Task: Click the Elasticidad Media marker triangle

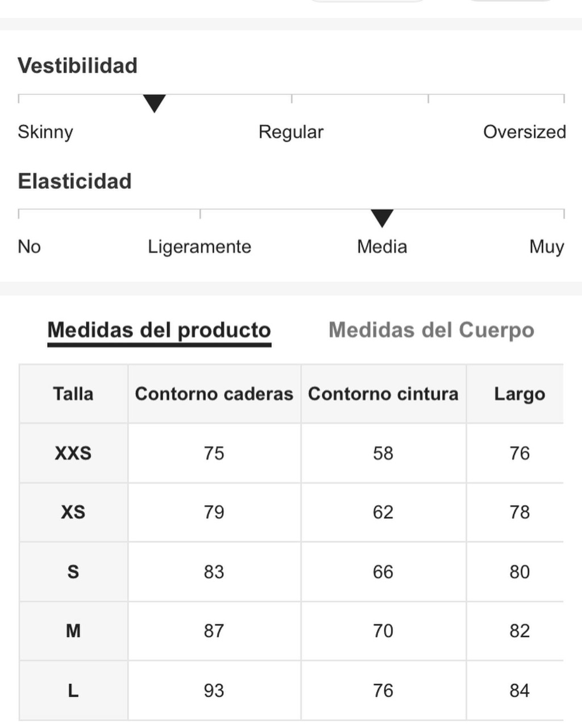Action: [x=382, y=218]
